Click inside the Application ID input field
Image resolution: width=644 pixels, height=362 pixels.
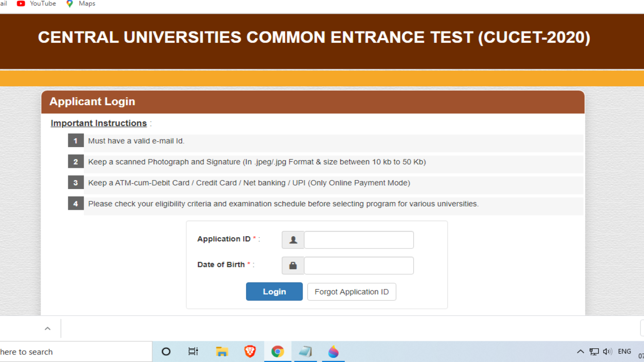[x=358, y=239]
